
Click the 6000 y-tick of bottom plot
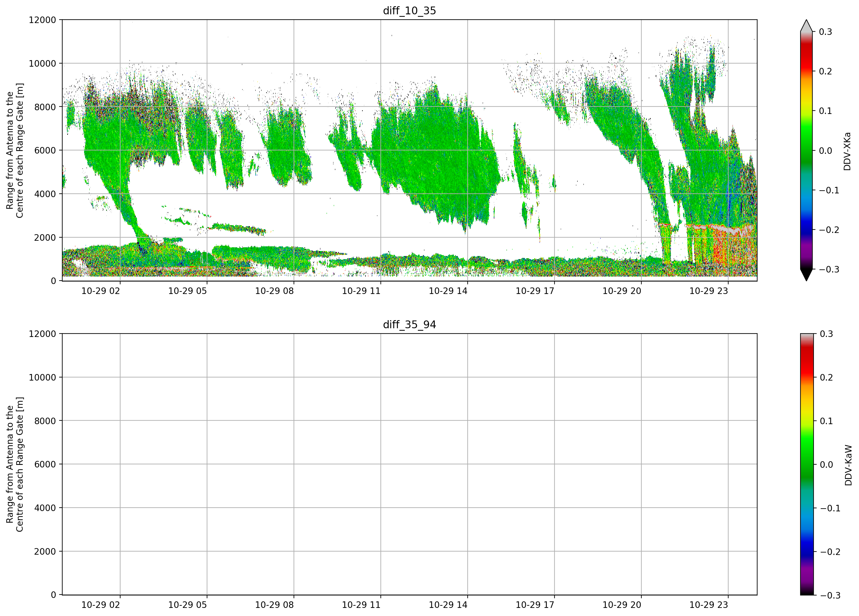(45, 464)
